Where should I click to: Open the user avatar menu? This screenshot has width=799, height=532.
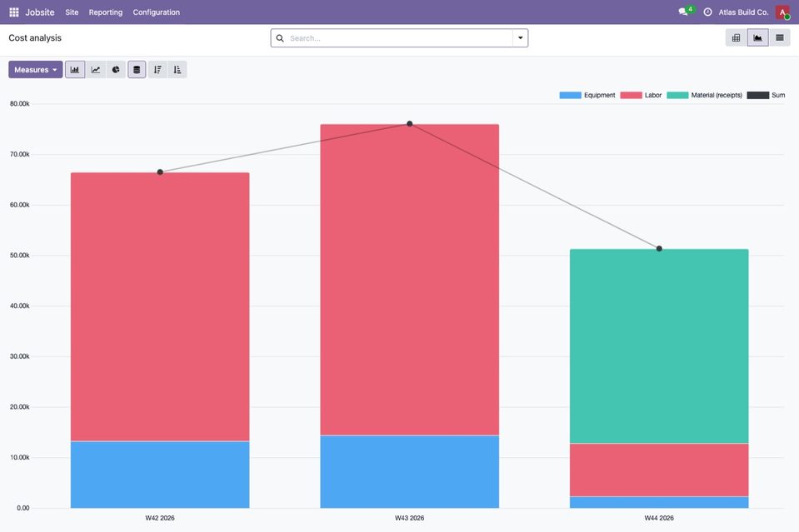(x=782, y=12)
